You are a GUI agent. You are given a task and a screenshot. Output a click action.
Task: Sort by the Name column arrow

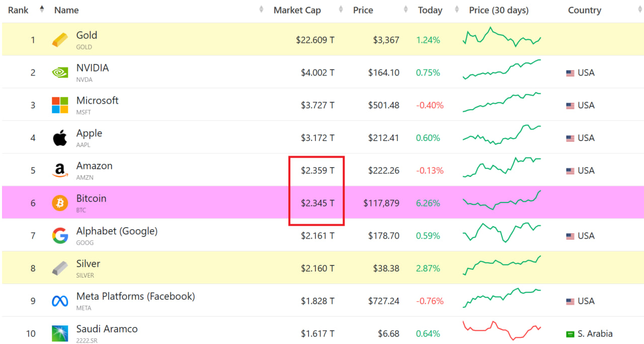click(261, 10)
